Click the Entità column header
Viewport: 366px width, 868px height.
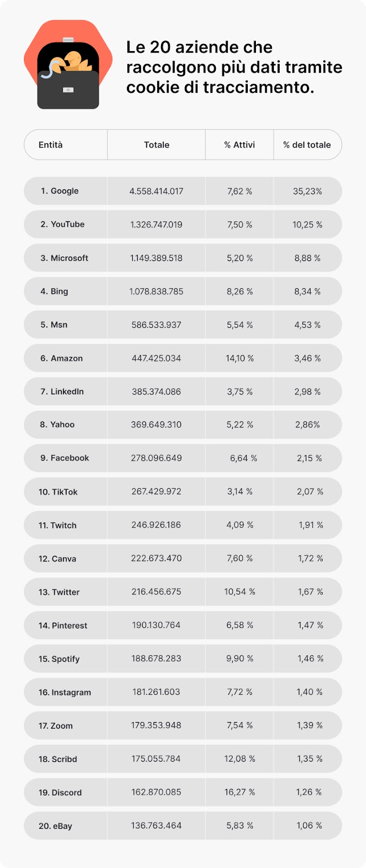point(50,145)
